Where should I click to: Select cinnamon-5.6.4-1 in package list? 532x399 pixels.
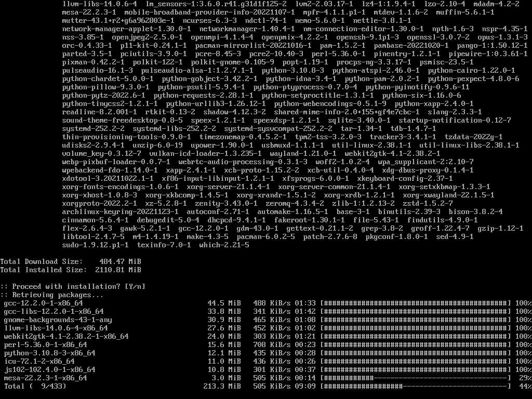click(x=96, y=220)
